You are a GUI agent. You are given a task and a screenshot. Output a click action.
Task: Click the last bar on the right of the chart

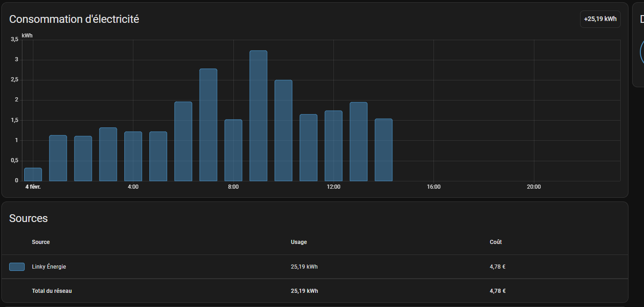coord(383,150)
